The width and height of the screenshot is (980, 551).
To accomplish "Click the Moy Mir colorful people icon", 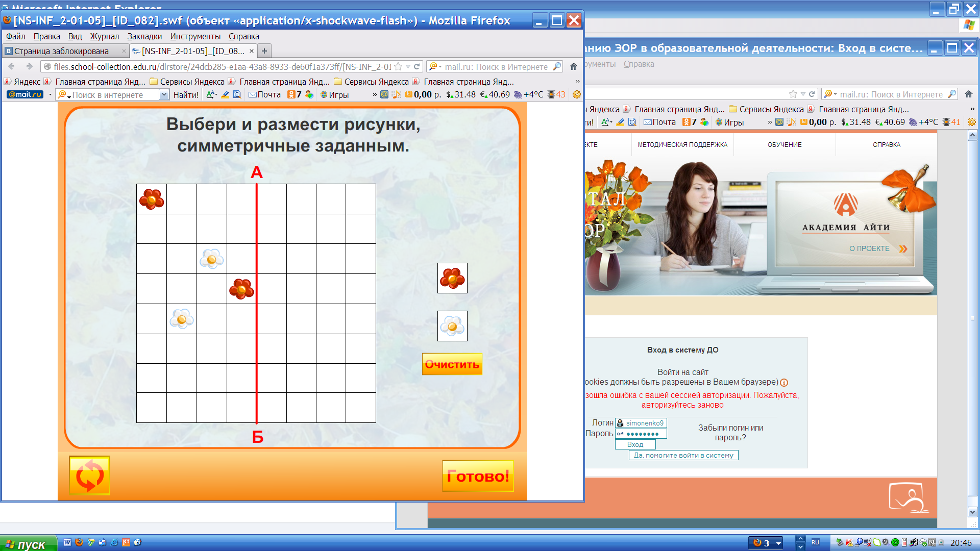I will click(309, 94).
